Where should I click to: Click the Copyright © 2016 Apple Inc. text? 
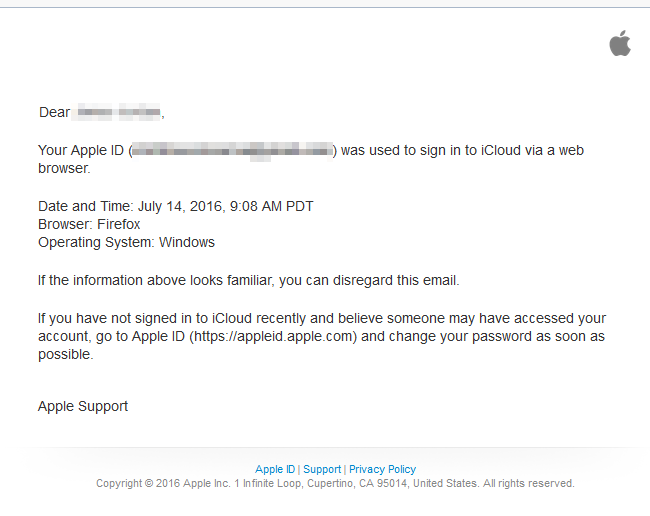157,483
